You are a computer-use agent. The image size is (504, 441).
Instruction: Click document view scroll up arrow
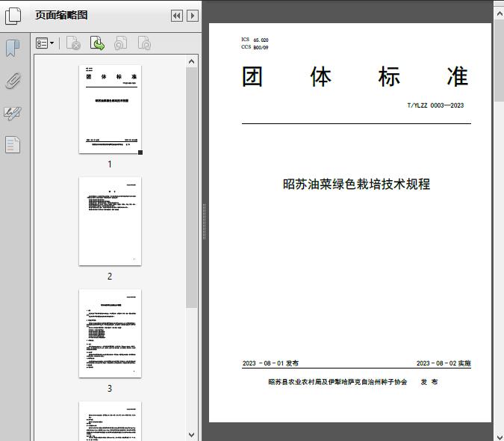click(x=500, y=13)
